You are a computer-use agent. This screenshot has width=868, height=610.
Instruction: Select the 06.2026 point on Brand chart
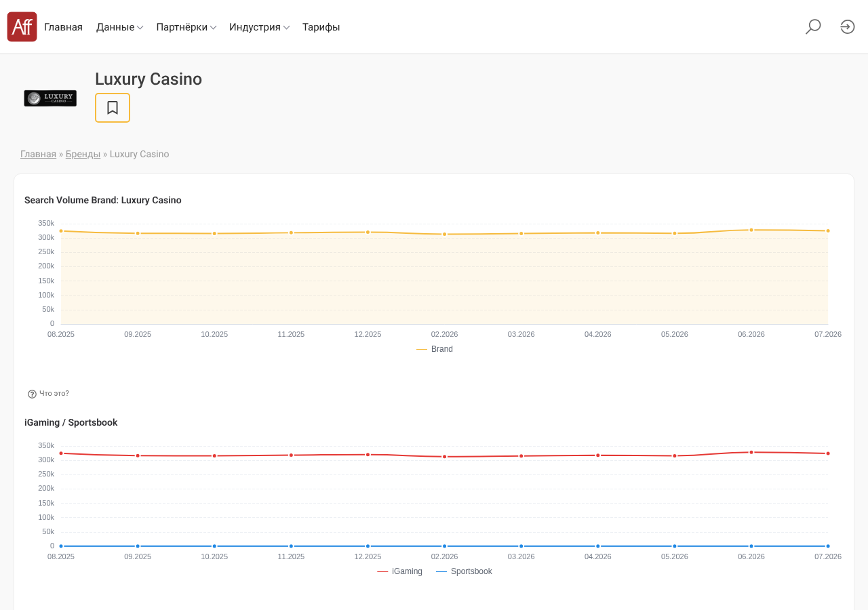(x=751, y=230)
